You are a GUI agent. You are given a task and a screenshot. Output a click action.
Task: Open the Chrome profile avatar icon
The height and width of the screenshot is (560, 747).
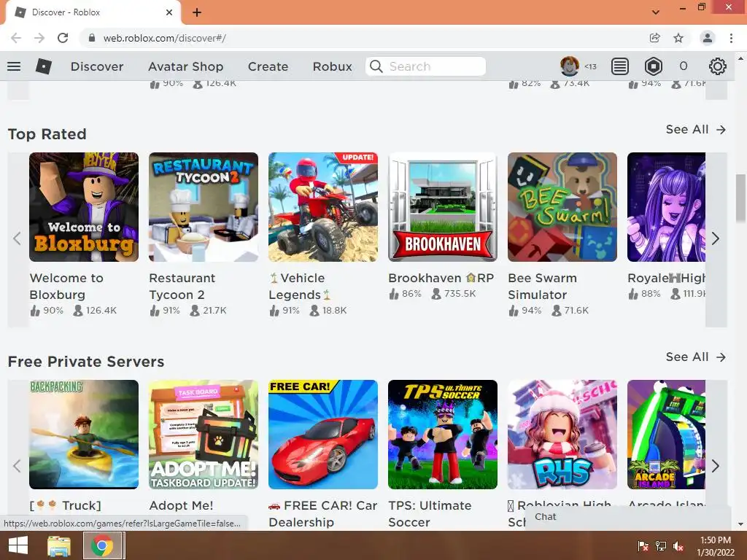(708, 38)
